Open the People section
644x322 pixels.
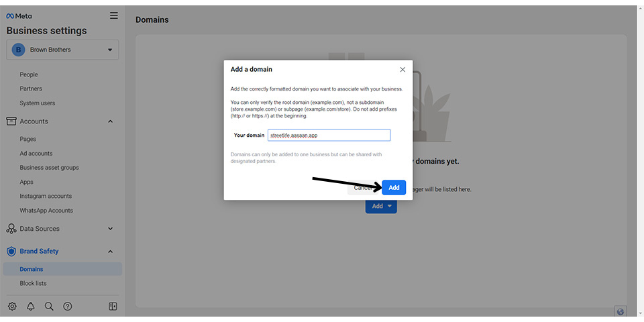click(29, 74)
